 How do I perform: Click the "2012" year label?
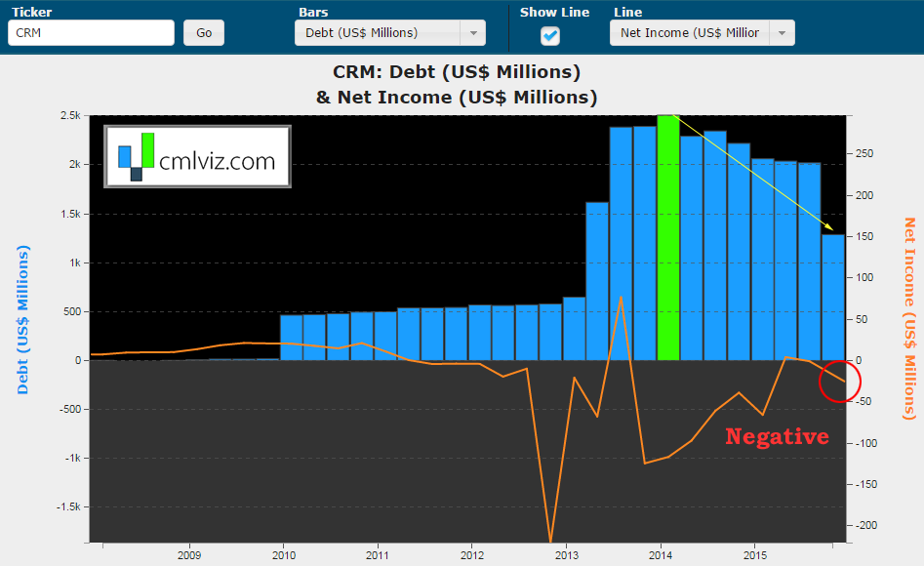(x=472, y=555)
